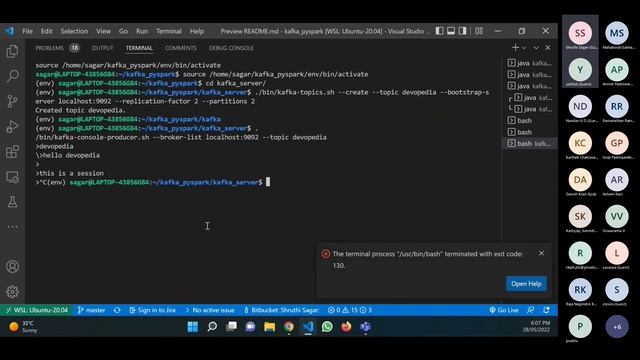
Task: Select the first plain bash terminal
Action: tap(530, 120)
